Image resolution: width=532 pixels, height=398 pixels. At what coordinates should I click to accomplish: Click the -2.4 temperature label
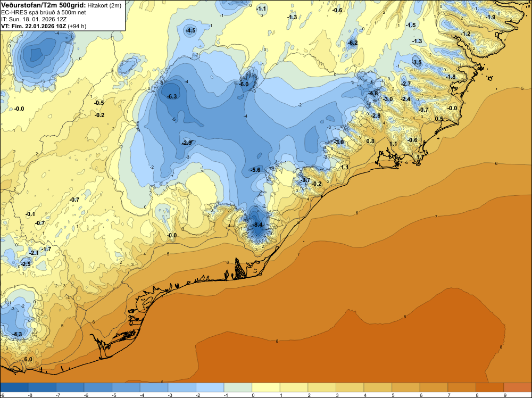coord(405,99)
